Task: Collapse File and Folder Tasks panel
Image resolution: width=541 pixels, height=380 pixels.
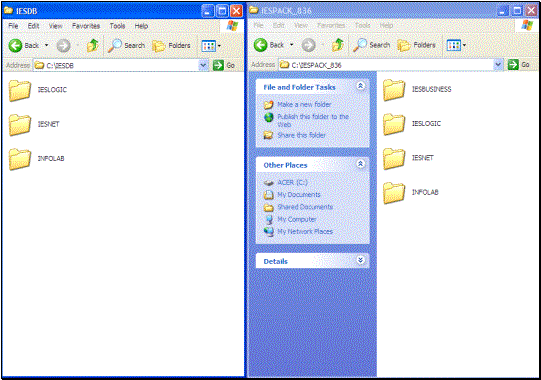Action: pyautogui.click(x=361, y=86)
